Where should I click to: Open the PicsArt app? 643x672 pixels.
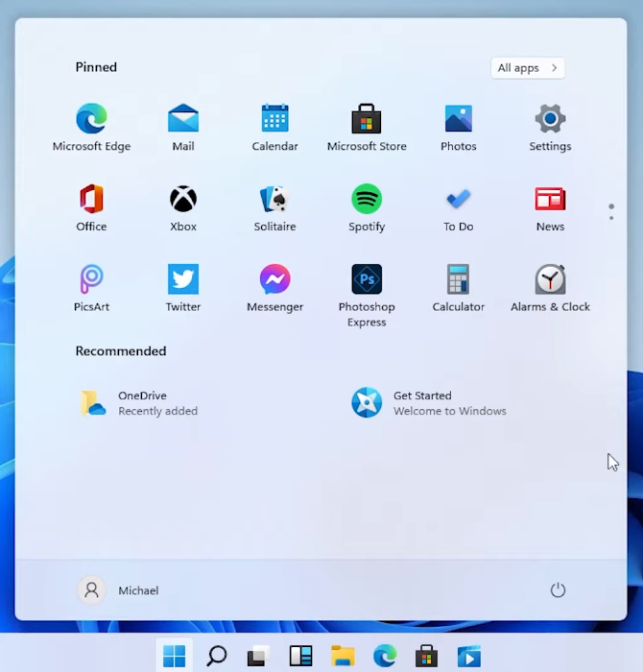(x=91, y=288)
